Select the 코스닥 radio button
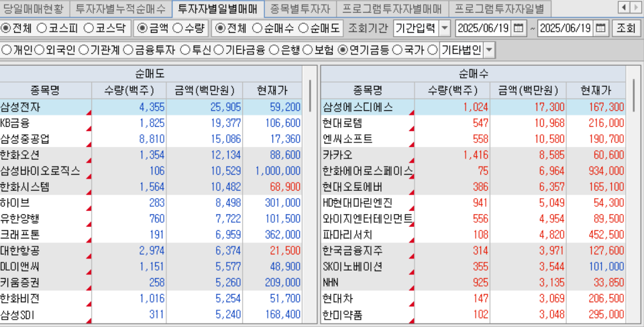644x327 pixels. [89, 28]
